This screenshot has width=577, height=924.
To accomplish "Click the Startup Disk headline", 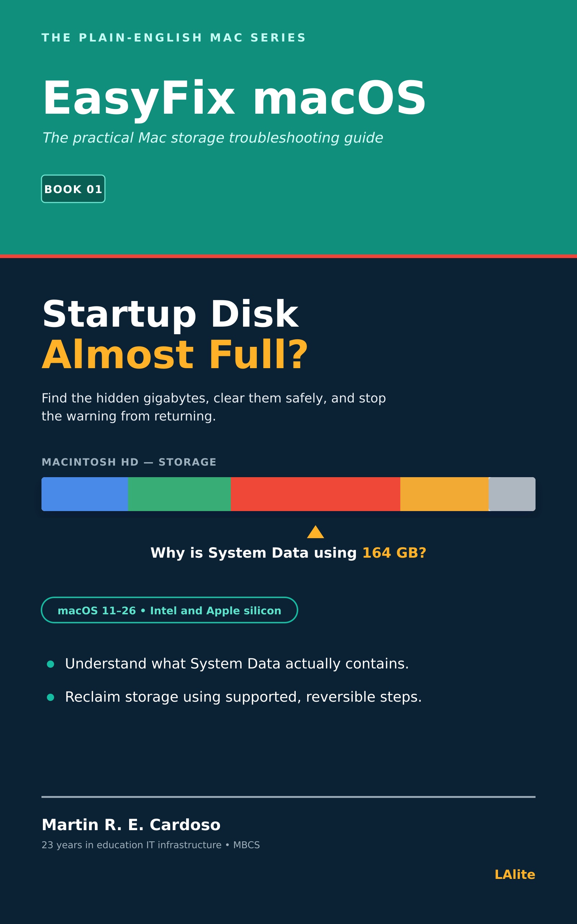I will [170, 315].
